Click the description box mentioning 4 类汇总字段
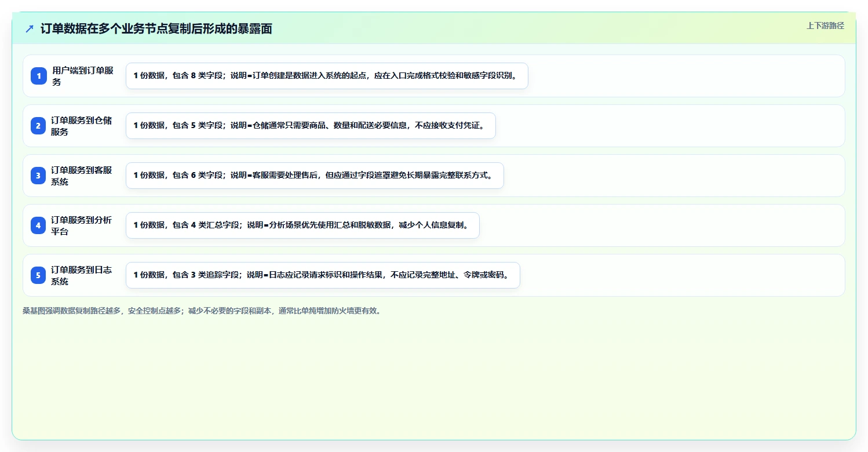The width and height of the screenshot is (868, 452). coord(302,225)
